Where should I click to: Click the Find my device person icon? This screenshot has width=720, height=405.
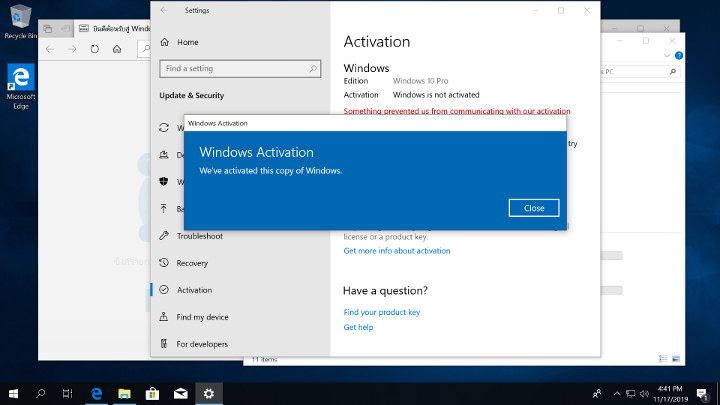[164, 316]
